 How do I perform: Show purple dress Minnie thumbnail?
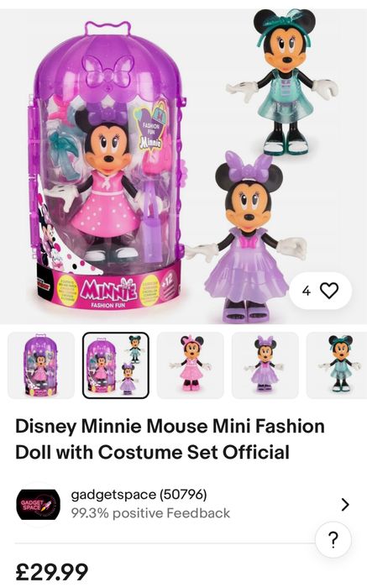tap(265, 365)
